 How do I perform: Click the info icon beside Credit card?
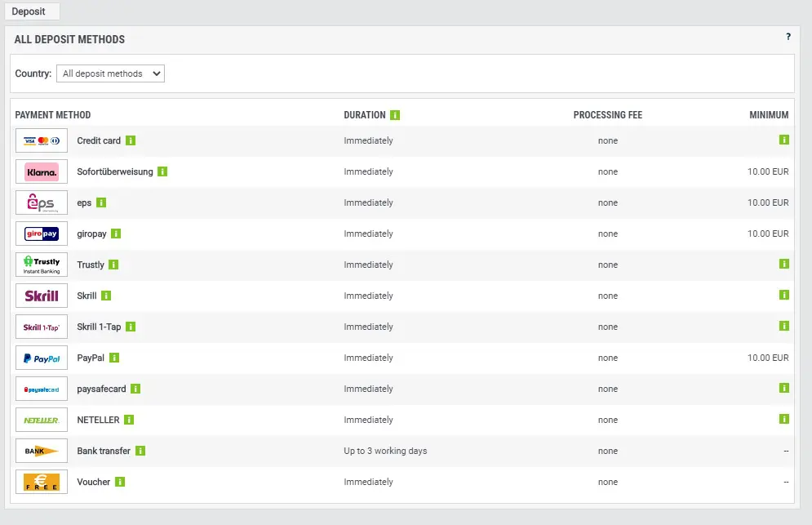tap(131, 140)
